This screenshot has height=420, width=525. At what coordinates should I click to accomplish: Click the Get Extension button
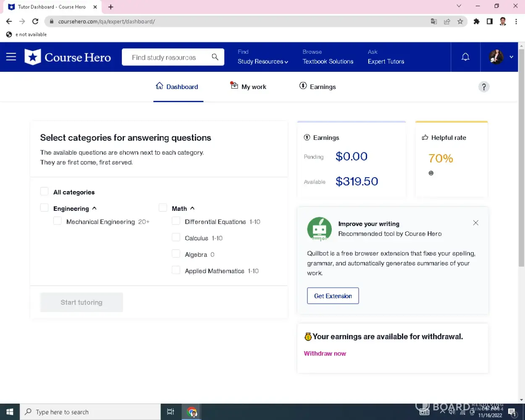click(333, 296)
